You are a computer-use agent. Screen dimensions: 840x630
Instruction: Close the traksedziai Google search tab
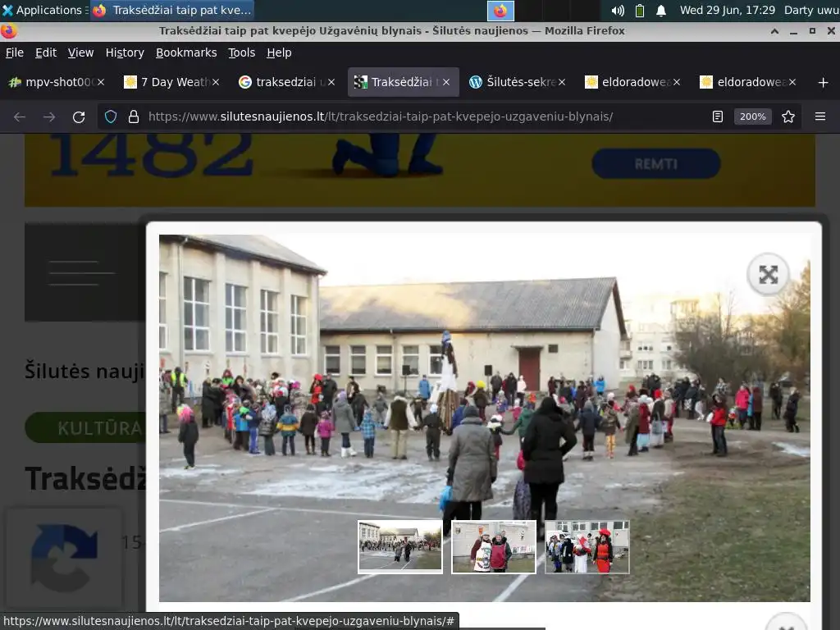point(331,82)
